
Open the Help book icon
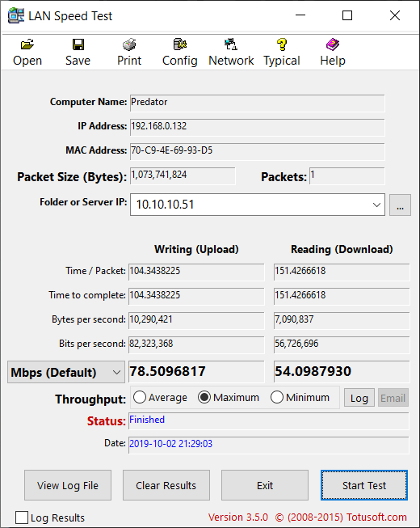(x=333, y=44)
